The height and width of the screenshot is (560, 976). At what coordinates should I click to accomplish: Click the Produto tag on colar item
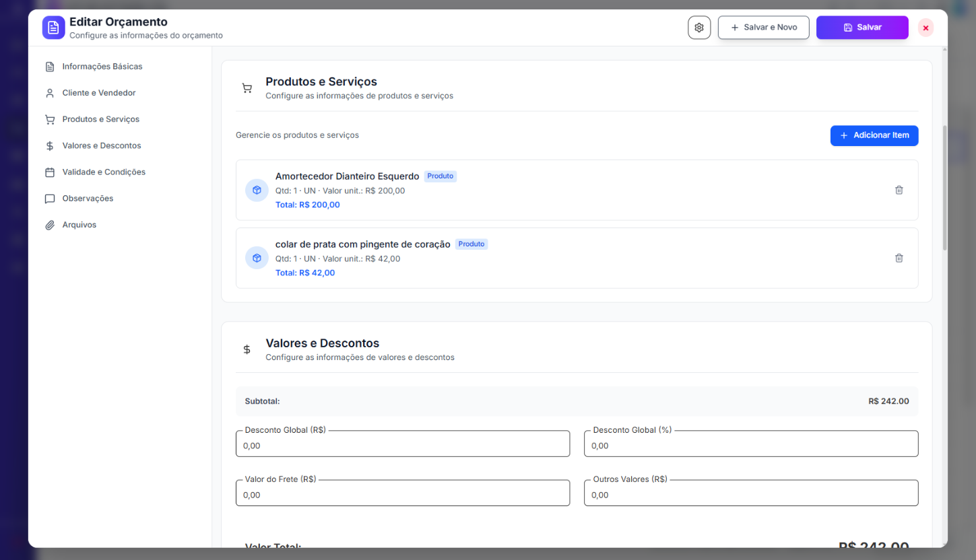pos(471,244)
